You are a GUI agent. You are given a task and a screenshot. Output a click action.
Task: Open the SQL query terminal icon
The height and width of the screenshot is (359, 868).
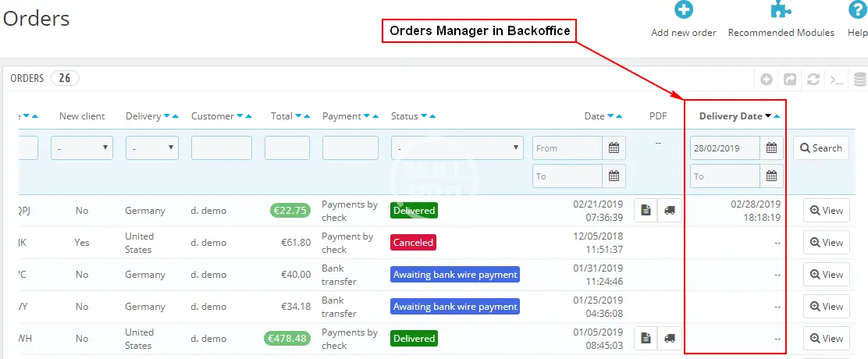[x=836, y=79]
